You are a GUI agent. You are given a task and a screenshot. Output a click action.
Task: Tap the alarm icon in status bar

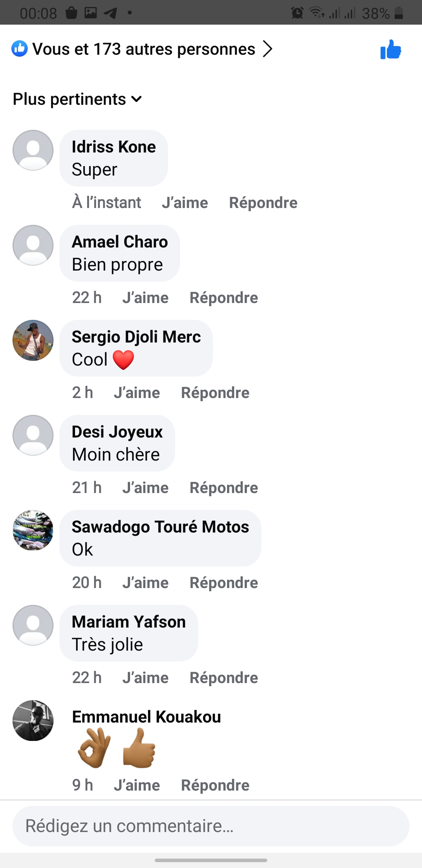[x=297, y=13]
